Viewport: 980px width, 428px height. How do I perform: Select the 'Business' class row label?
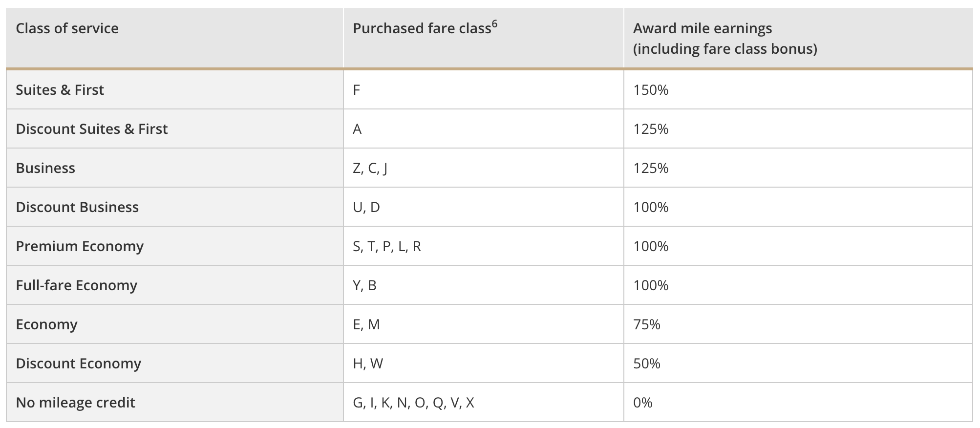click(45, 168)
